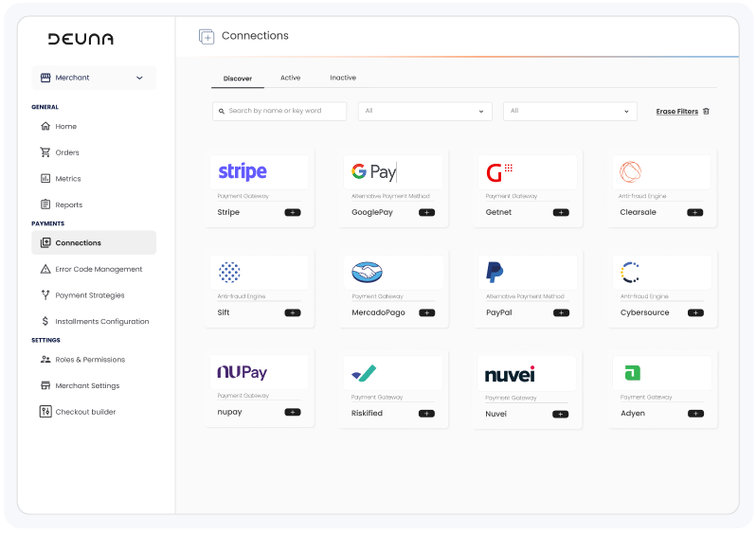Add the Riskified connection with plus button
This screenshot has width=756, height=533.
pyautogui.click(x=426, y=414)
